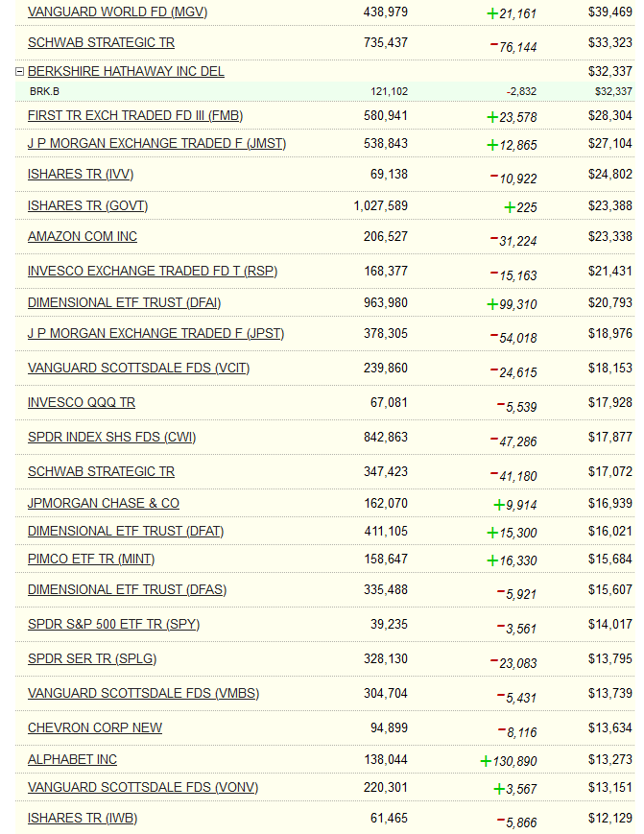Select BRK.B share change -2,832
Screen dimensions: 644x834
[521, 91]
